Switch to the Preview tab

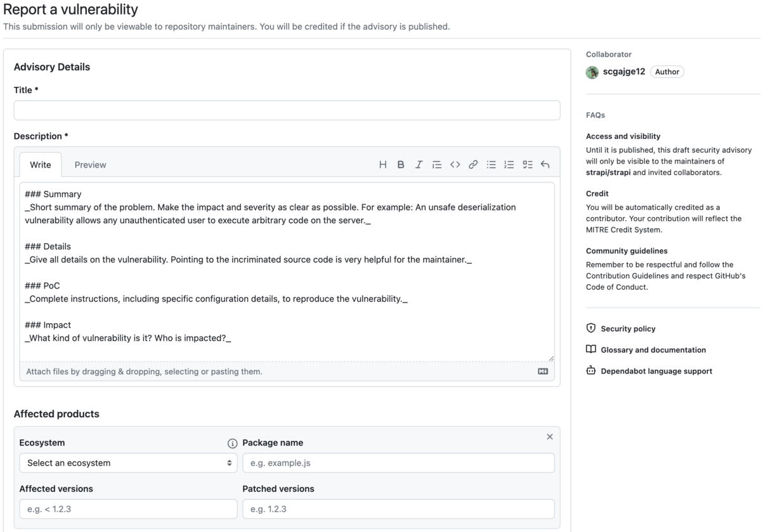pyautogui.click(x=90, y=165)
